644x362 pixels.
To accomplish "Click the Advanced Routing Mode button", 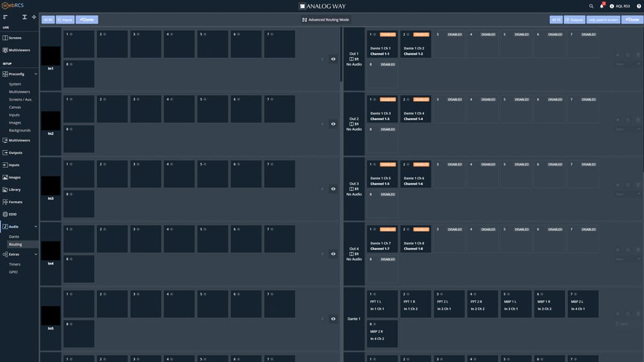I will click(325, 19).
